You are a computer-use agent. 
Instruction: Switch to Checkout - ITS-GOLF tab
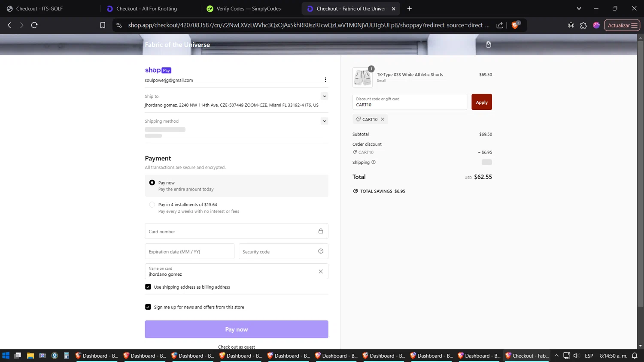[x=49, y=9]
